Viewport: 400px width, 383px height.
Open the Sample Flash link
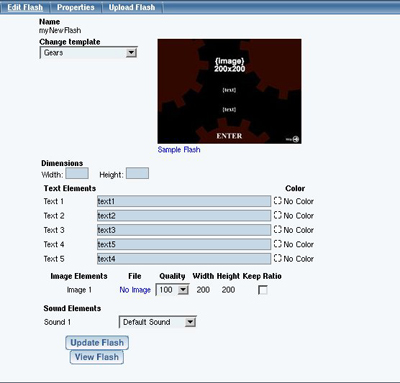click(179, 150)
